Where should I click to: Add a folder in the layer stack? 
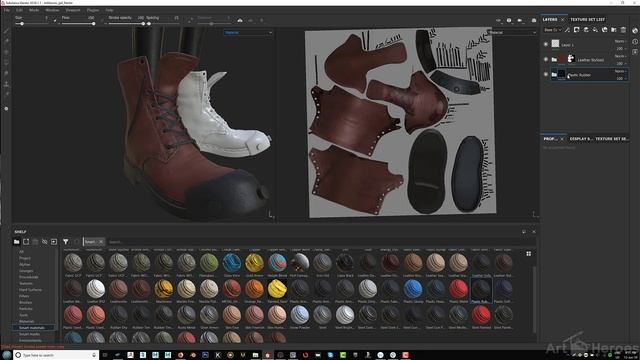614,30
